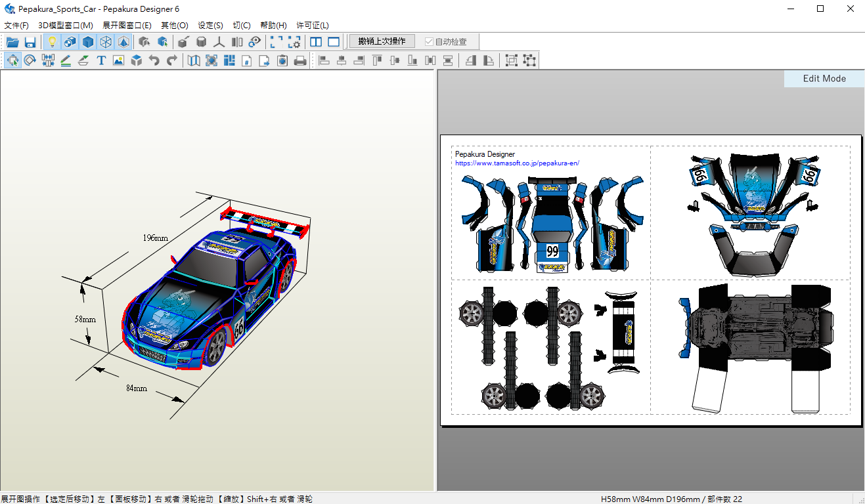Click the printer icon
Viewport: 865px width, 504px height.
click(x=300, y=61)
